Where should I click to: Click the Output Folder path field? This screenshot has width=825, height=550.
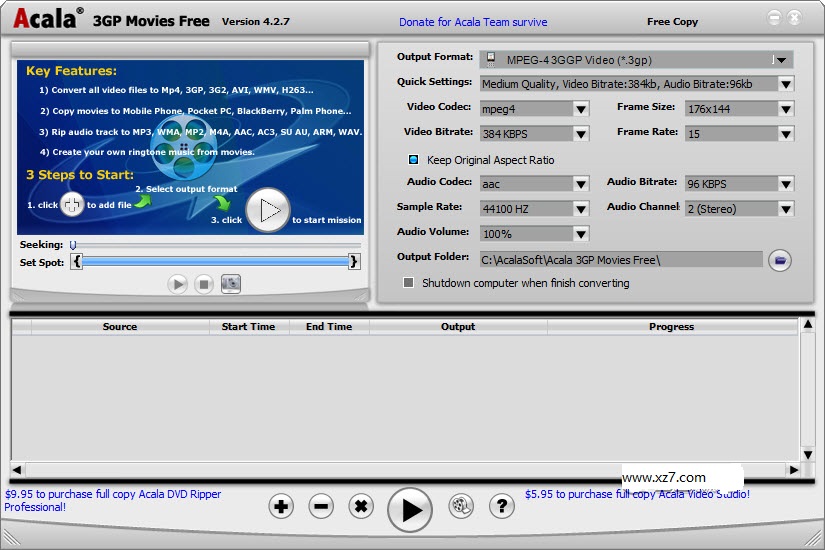click(x=620, y=260)
